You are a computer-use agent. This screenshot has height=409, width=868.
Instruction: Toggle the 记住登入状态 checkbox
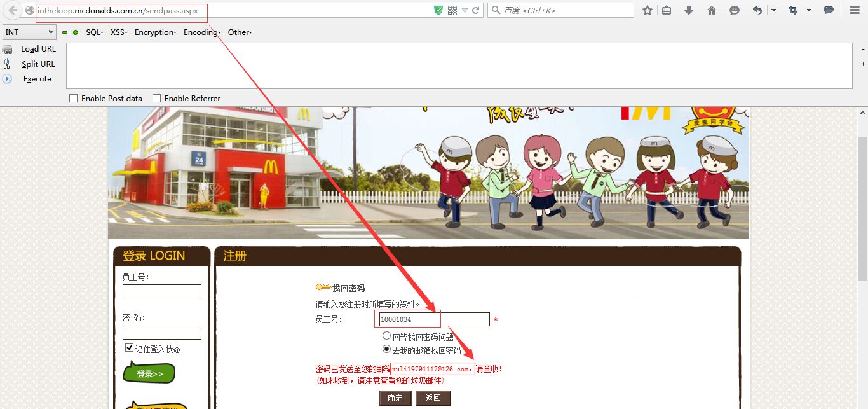point(130,348)
